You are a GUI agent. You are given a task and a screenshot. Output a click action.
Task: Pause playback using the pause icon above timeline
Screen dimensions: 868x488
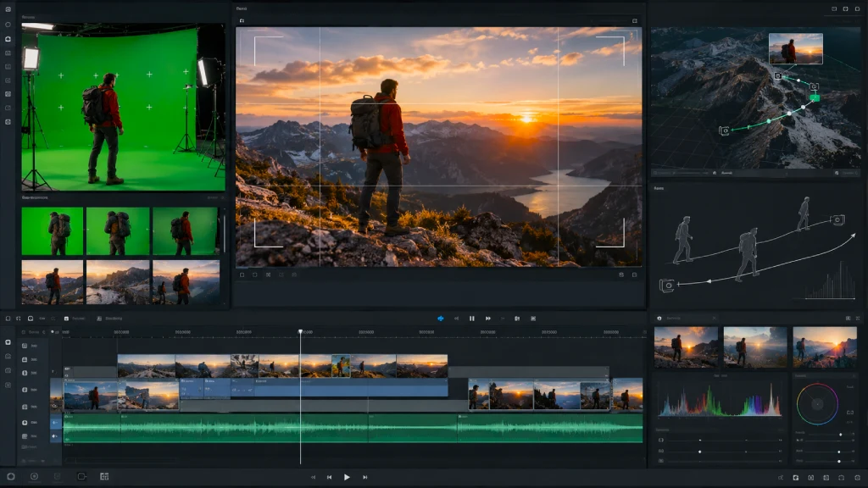pos(471,319)
